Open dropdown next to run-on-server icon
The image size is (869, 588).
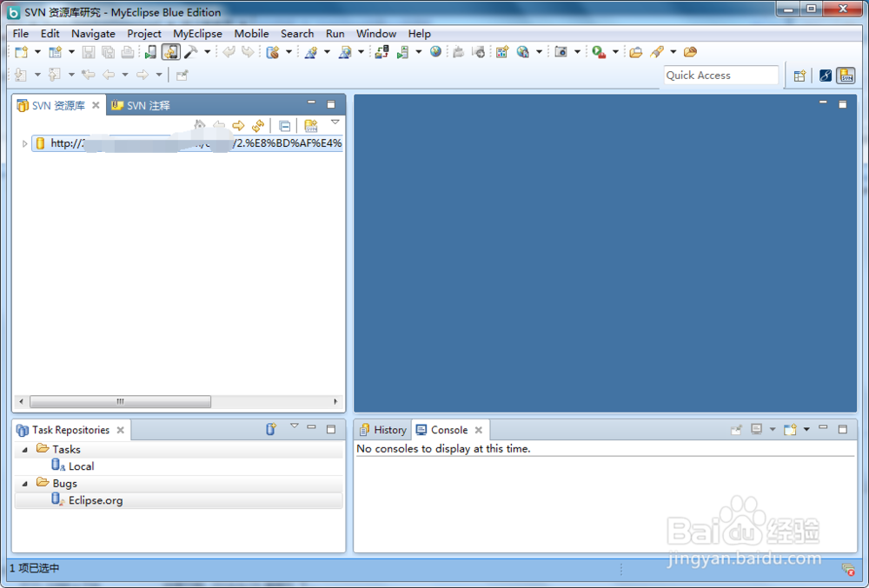pyautogui.click(x=419, y=52)
